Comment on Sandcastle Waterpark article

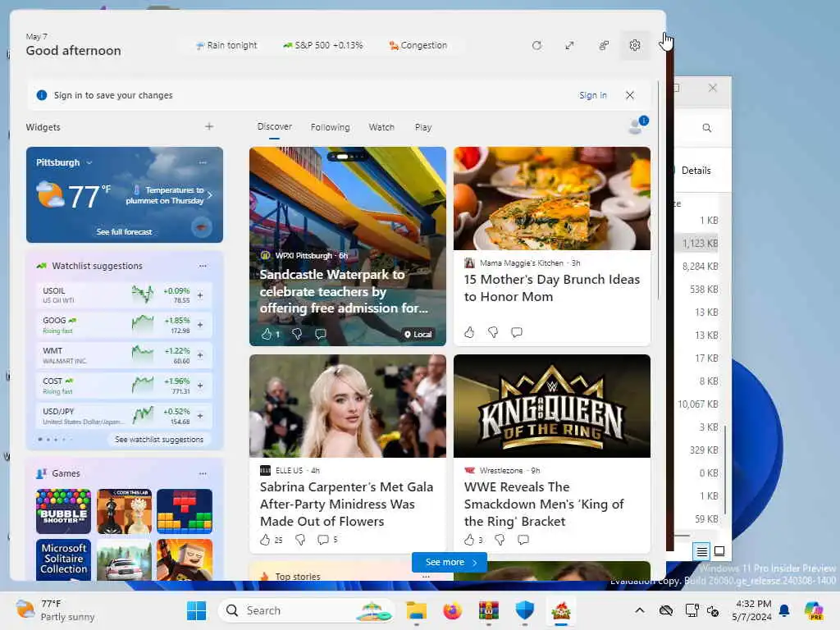click(321, 335)
